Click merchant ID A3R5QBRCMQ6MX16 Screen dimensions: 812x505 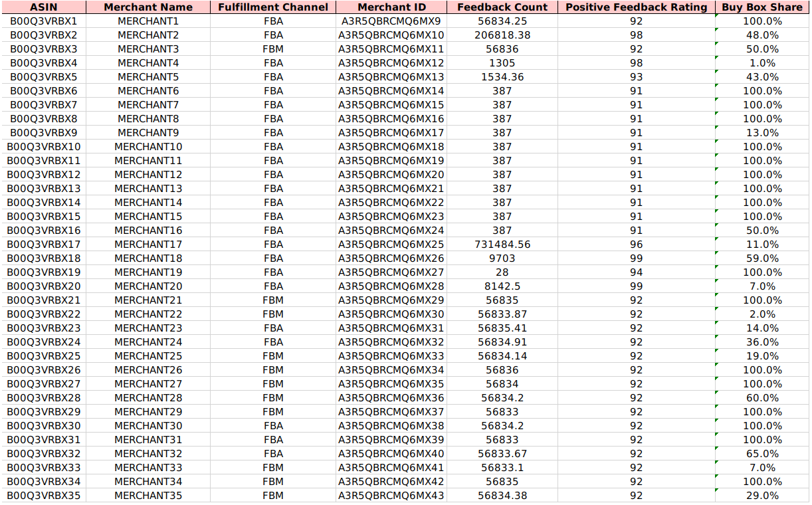point(391,119)
